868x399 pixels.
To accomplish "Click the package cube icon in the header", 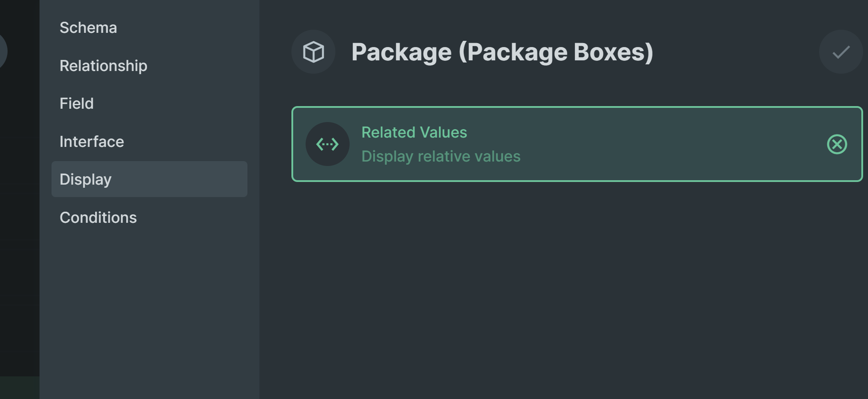I will 313,52.
